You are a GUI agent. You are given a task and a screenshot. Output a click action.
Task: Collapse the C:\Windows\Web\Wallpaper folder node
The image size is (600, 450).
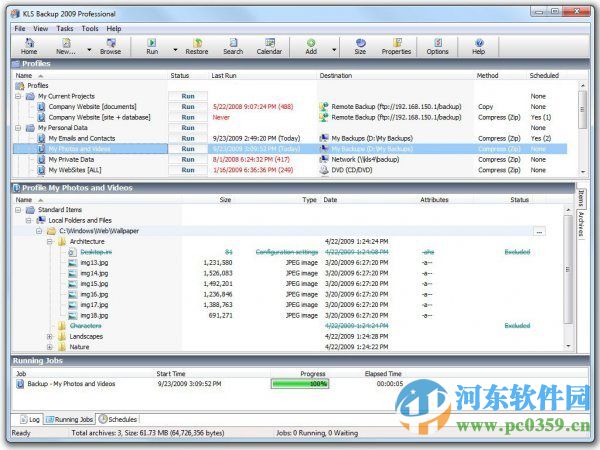[39, 231]
